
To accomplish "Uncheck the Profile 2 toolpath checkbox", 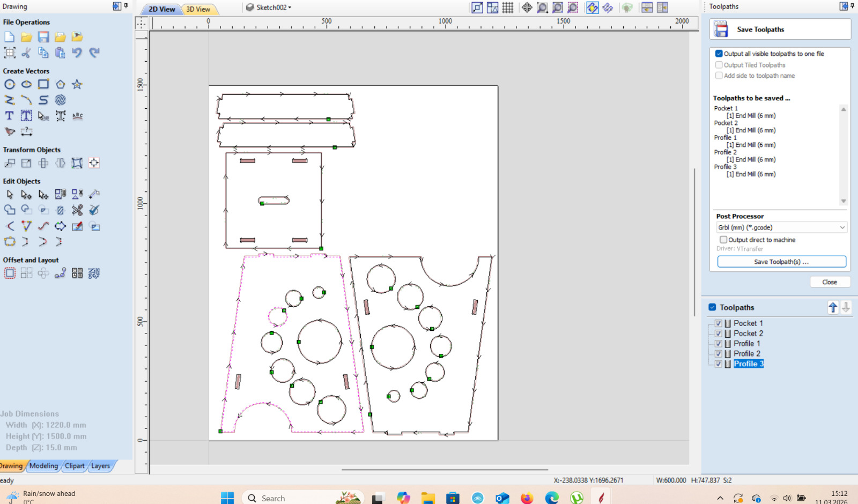I will click(719, 354).
